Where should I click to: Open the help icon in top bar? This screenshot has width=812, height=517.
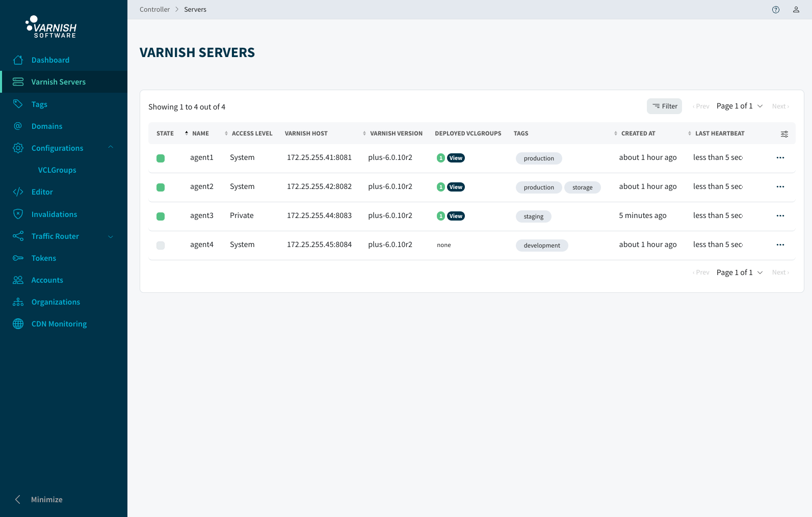pyautogui.click(x=776, y=10)
